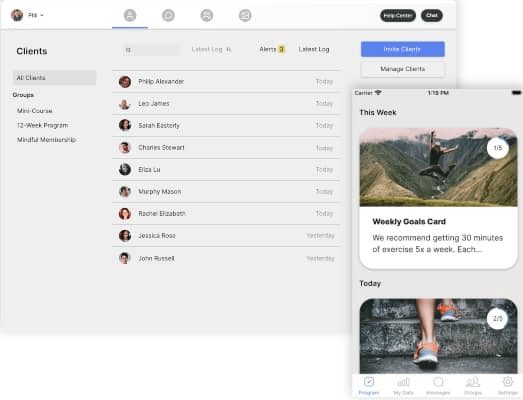This screenshot has width=523, height=400.
Task: Click the coach profile avatar in header
Action: [17, 15]
